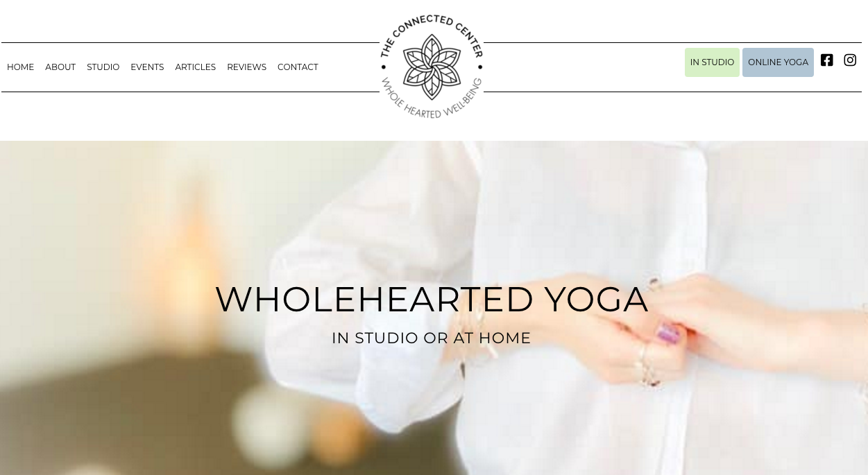
Task: Click the blue ONLINE YOGA button
Action: [778, 62]
